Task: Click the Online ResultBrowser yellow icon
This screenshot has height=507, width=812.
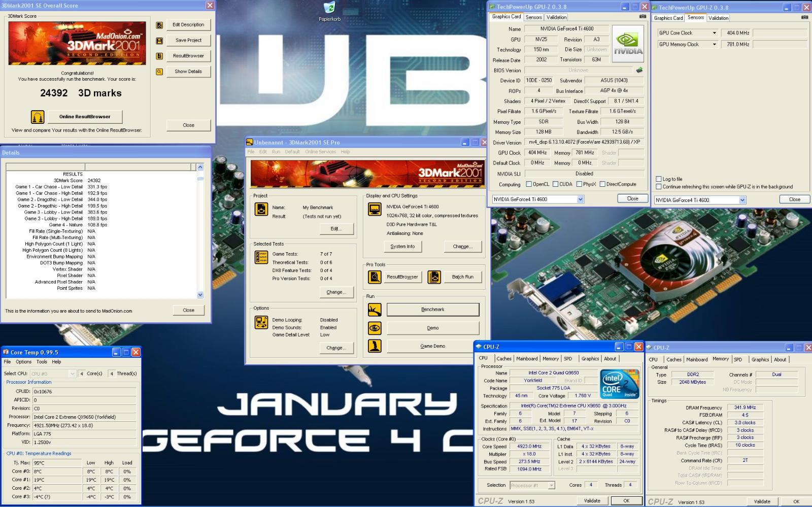Action: click(38, 117)
